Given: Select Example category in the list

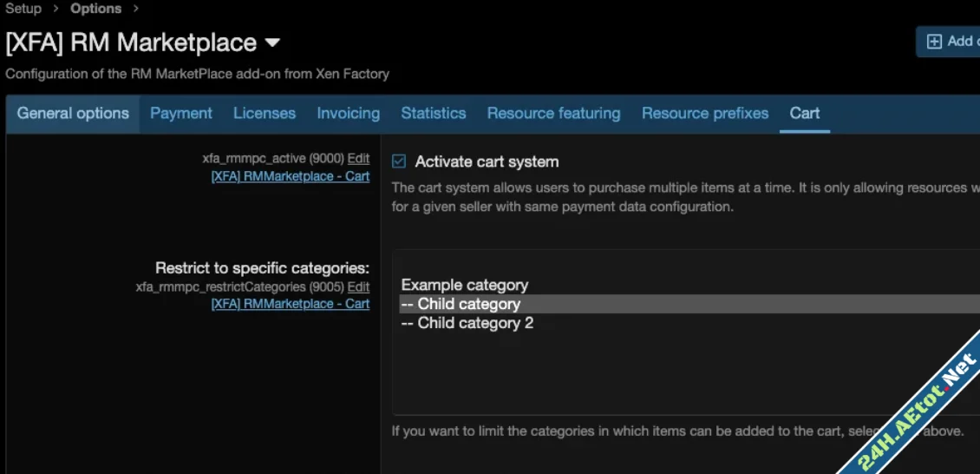Looking at the screenshot, I should click(465, 285).
